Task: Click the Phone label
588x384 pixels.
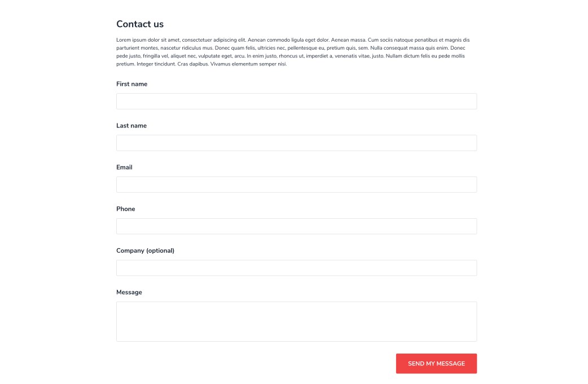Action: 126,209
